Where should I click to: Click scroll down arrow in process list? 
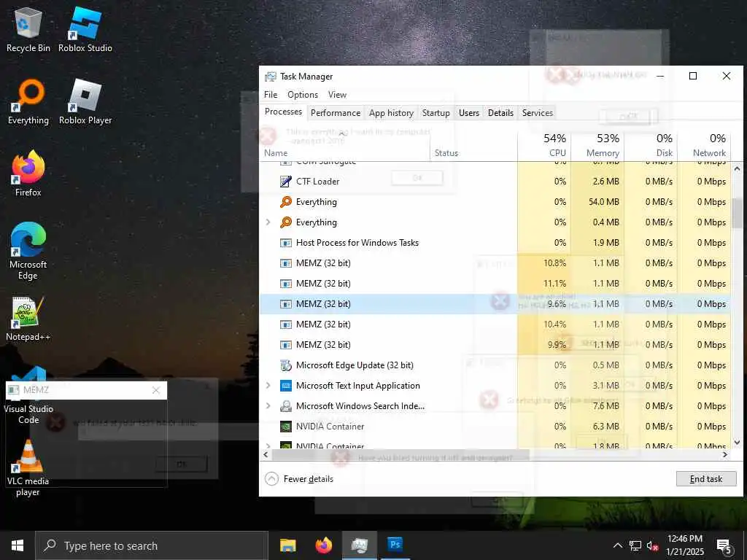click(x=737, y=443)
